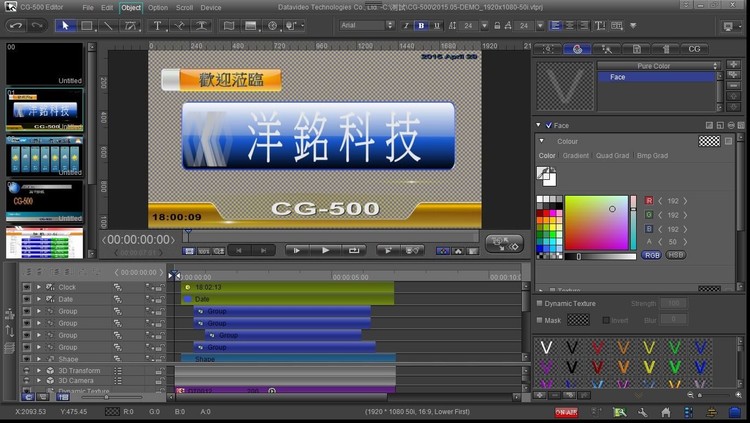
Task: Switch to the Bmp Grad tab
Action: [652, 156]
